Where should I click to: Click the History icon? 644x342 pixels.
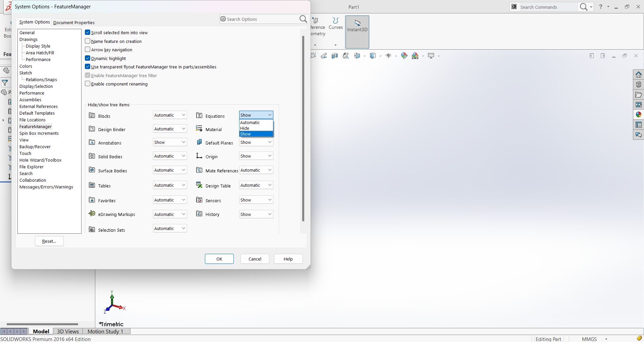[x=199, y=214]
